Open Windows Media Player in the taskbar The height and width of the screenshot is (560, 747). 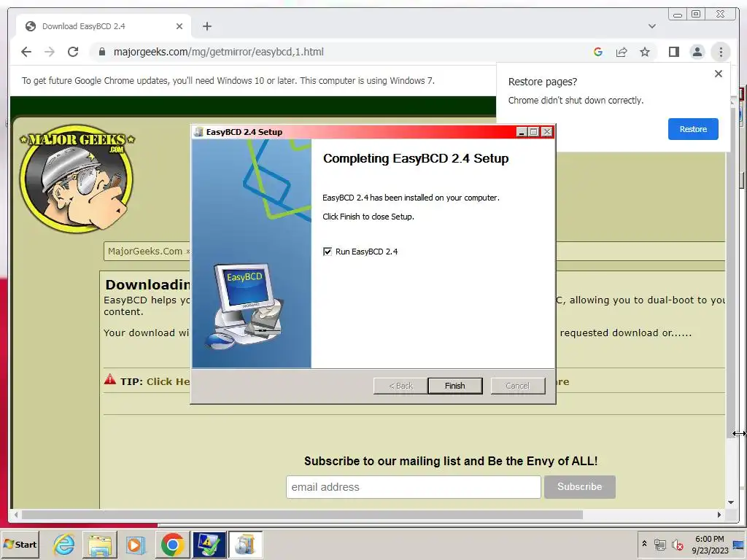135,544
